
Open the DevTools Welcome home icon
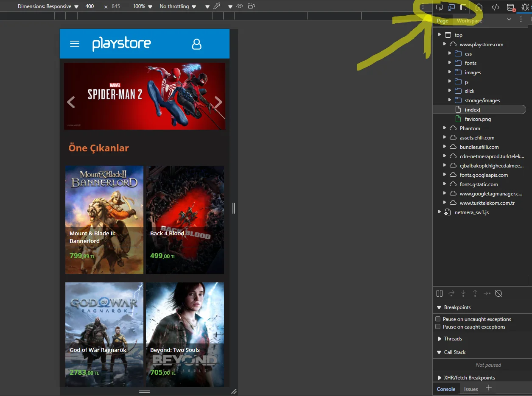(x=479, y=7)
